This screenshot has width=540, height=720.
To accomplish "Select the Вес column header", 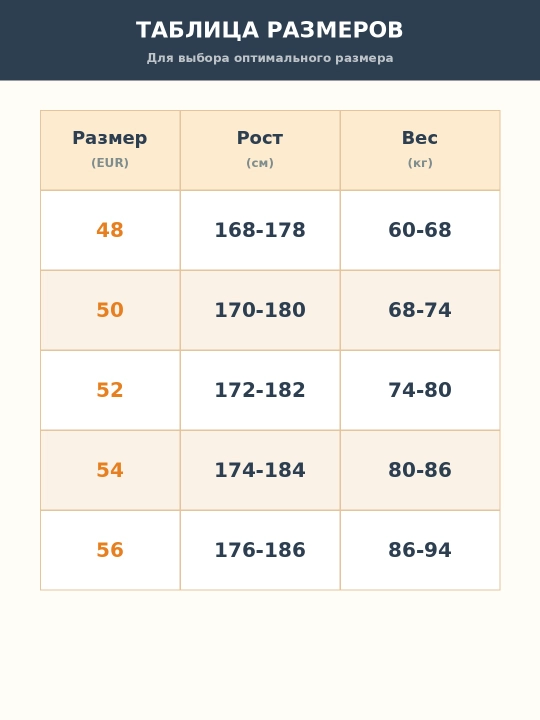I will click(420, 150).
